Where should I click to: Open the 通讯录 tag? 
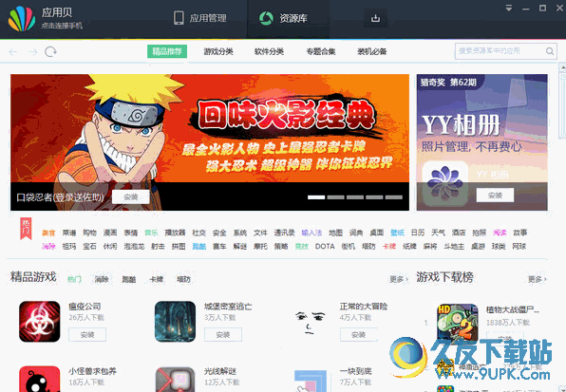[x=284, y=233]
